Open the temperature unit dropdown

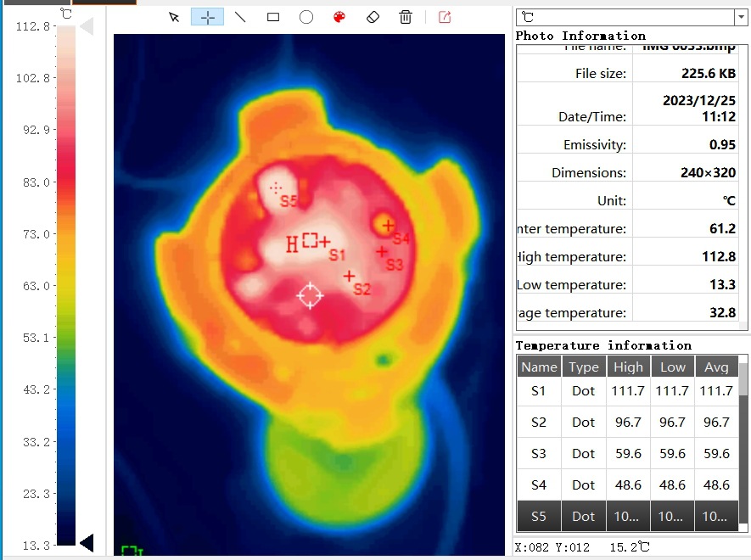pyautogui.click(x=741, y=17)
